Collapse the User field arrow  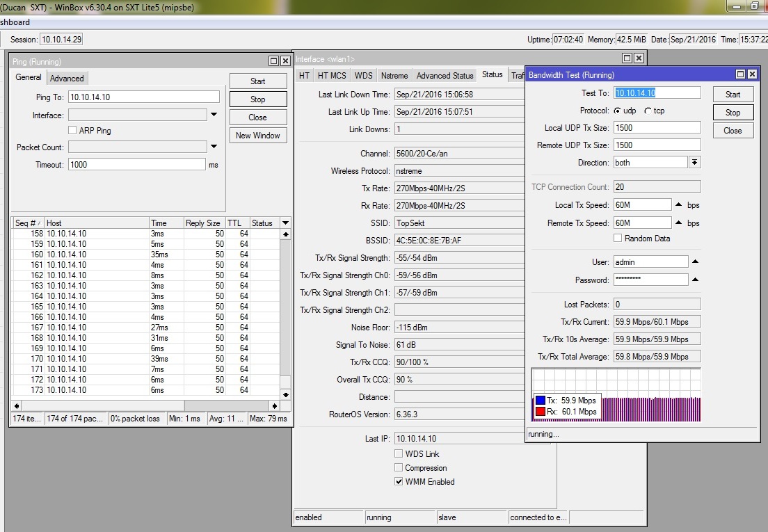(695, 262)
